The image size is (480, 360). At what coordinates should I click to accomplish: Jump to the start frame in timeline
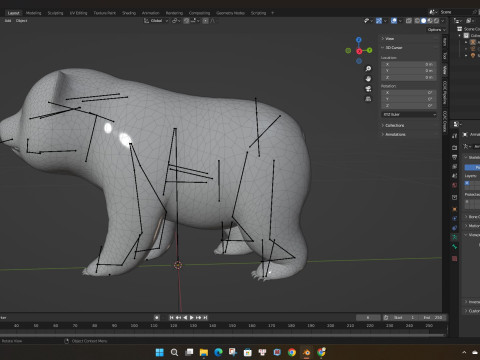(171, 318)
